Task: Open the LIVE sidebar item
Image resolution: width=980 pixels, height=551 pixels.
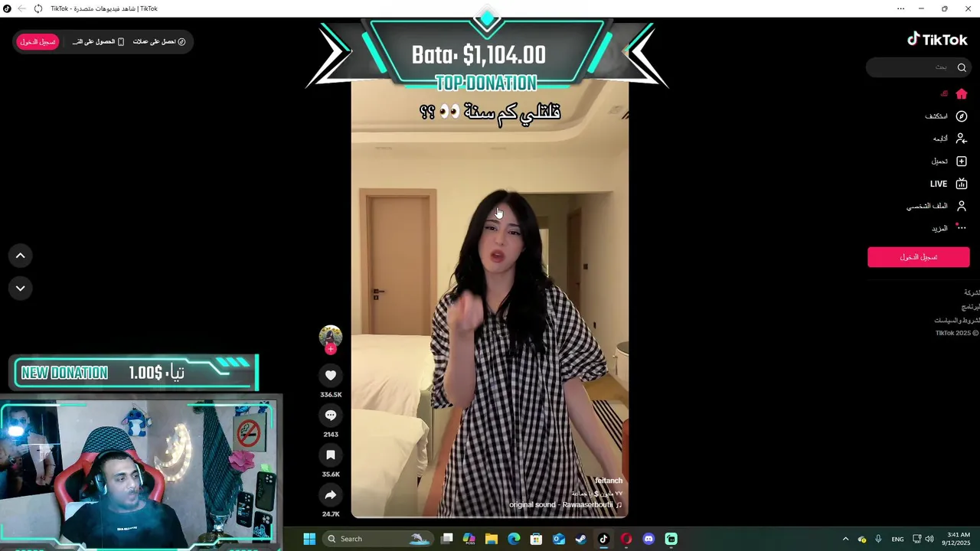Action: [x=949, y=184]
